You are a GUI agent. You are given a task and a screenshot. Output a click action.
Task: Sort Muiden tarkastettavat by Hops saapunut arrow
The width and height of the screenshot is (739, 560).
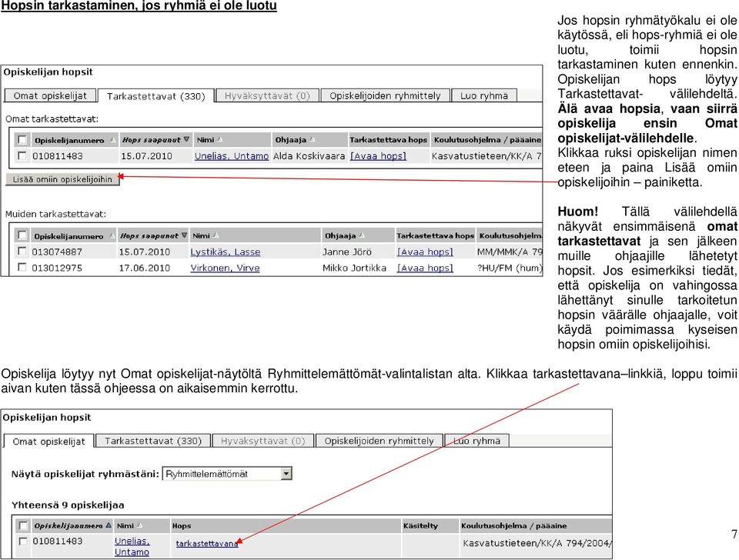click(184, 235)
